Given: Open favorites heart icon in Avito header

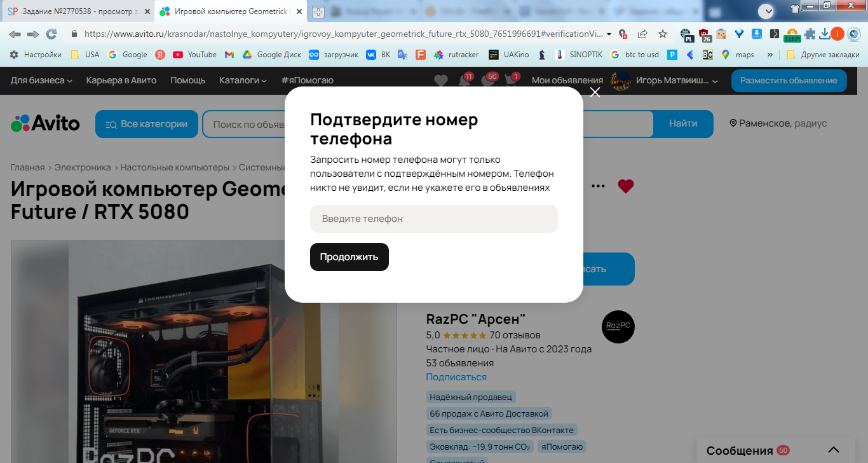Looking at the screenshot, I should 441,81.
